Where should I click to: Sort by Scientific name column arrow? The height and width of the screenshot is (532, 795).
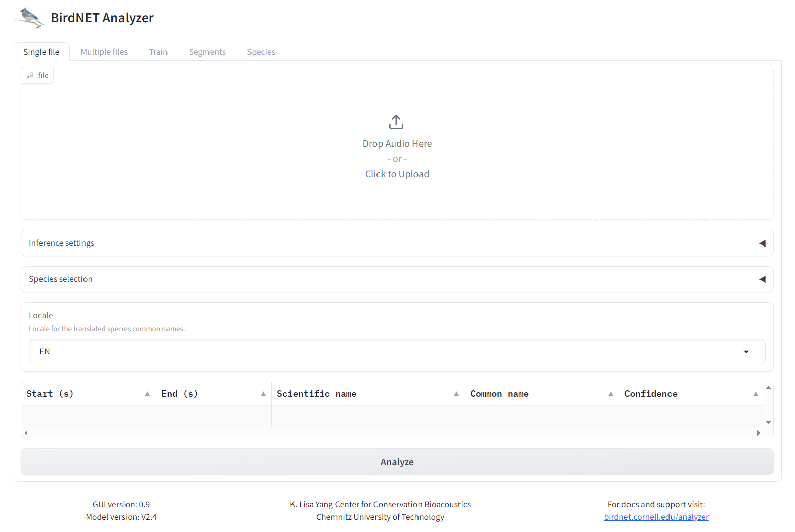pos(456,394)
